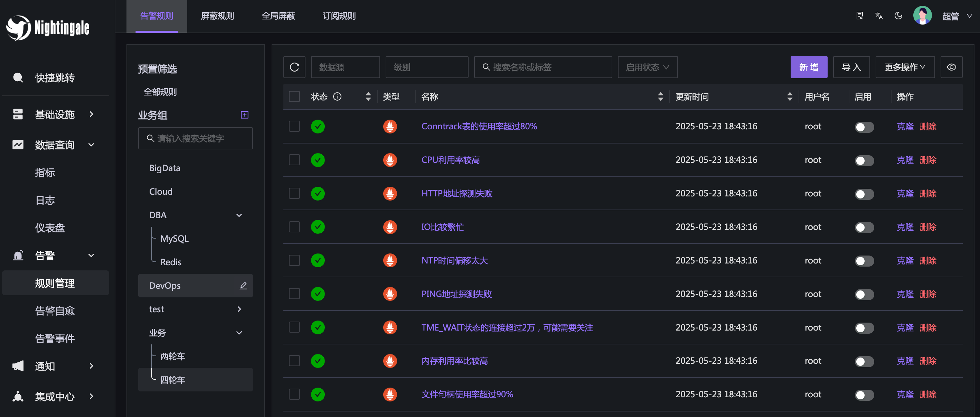Click the edit pencil icon next to DevOps
980x417 pixels.
coord(243,285)
